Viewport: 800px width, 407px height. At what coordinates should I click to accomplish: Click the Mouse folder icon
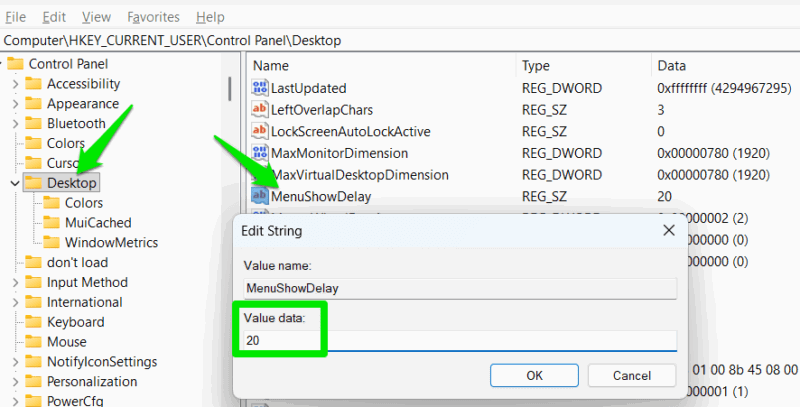click(33, 342)
